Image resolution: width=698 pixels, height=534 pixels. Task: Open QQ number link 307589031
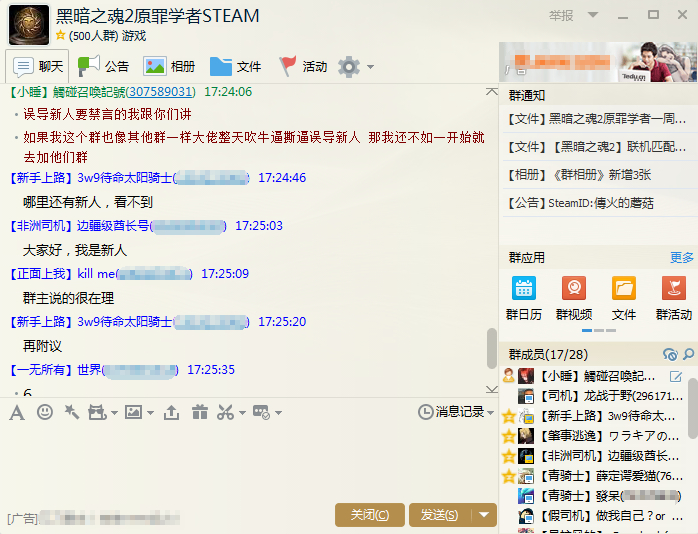tap(161, 92)
